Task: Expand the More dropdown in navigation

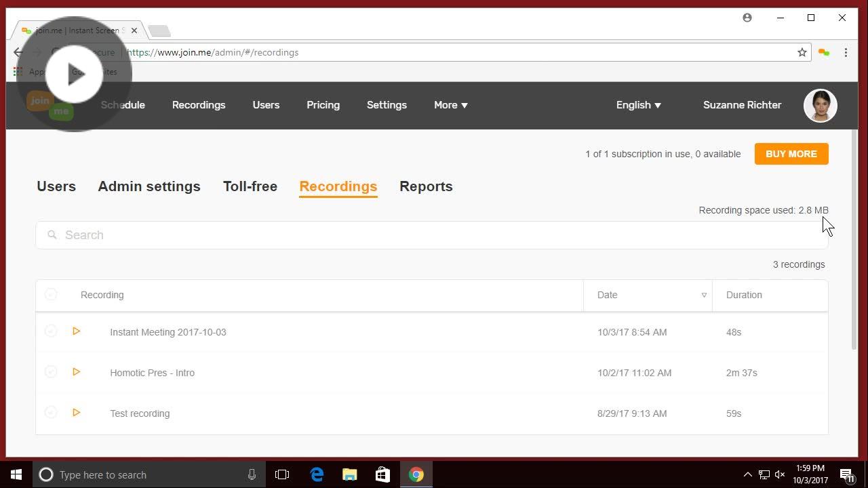Action: (x=451, y=105)
